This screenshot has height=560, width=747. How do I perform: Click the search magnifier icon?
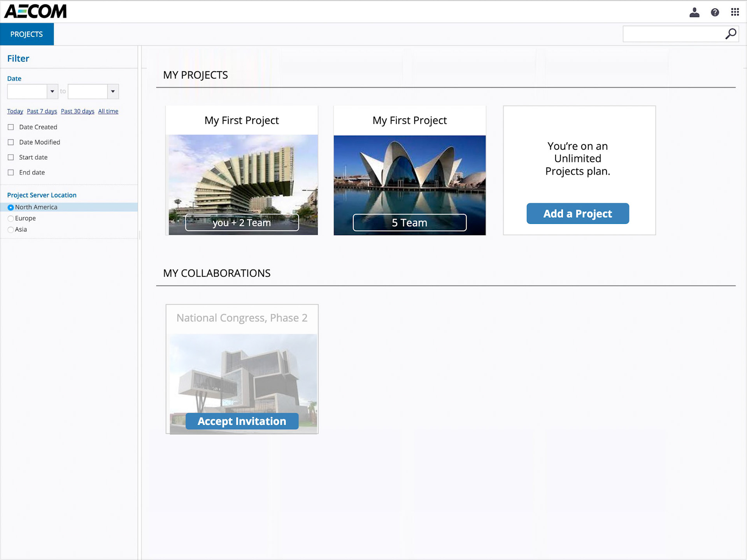[x=731, y=34]
